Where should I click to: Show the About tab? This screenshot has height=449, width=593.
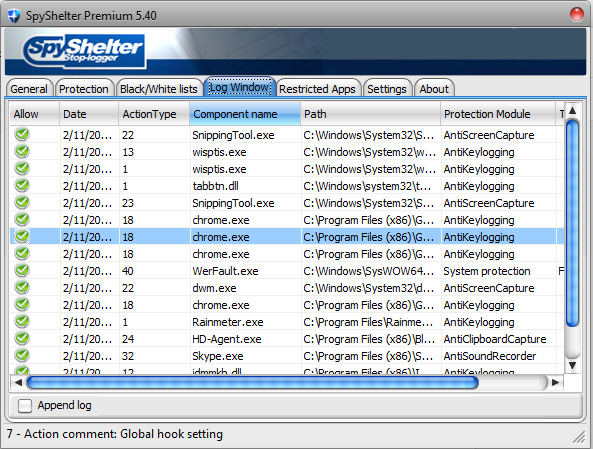tap(434, 89)
